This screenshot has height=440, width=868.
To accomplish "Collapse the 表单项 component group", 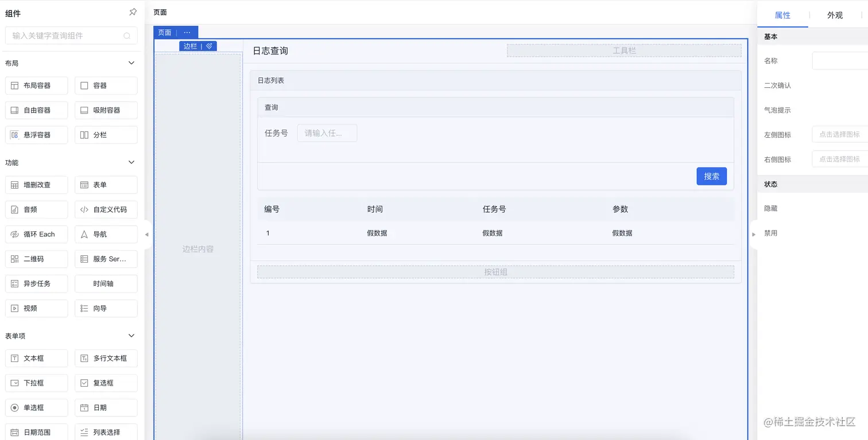I will click(x=131, y=336).
